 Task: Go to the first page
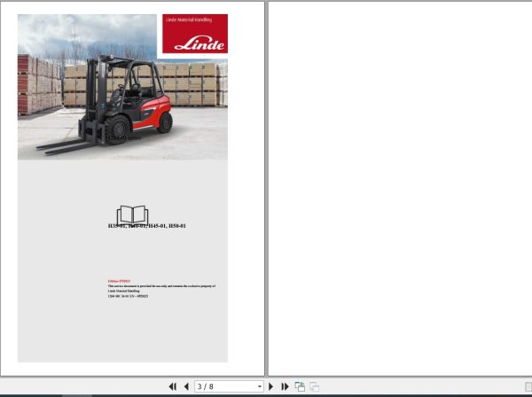172,386
